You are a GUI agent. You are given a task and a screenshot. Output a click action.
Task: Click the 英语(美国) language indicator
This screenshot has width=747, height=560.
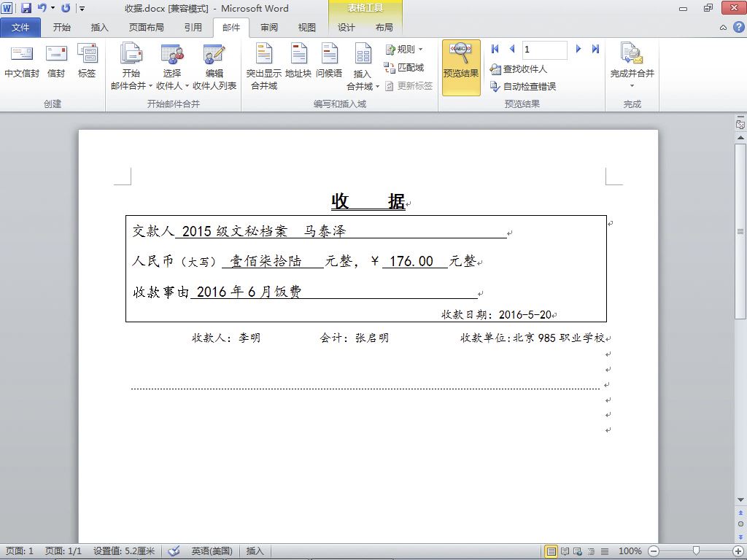[212, 551]
